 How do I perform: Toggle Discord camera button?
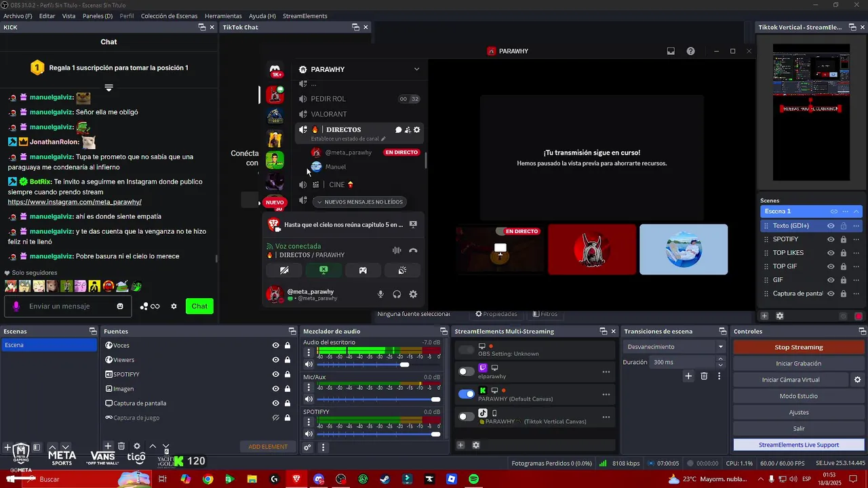pos(284,270)
